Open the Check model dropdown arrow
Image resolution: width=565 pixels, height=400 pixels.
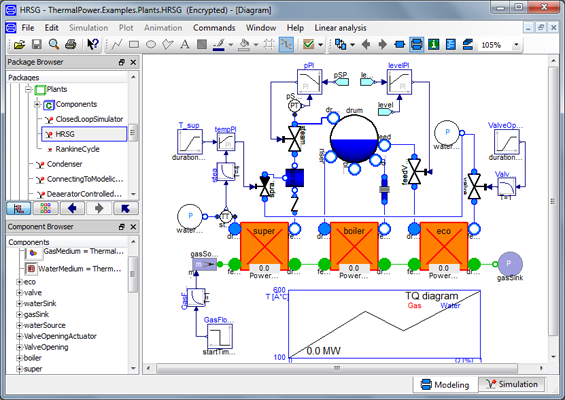coord(320,45)
